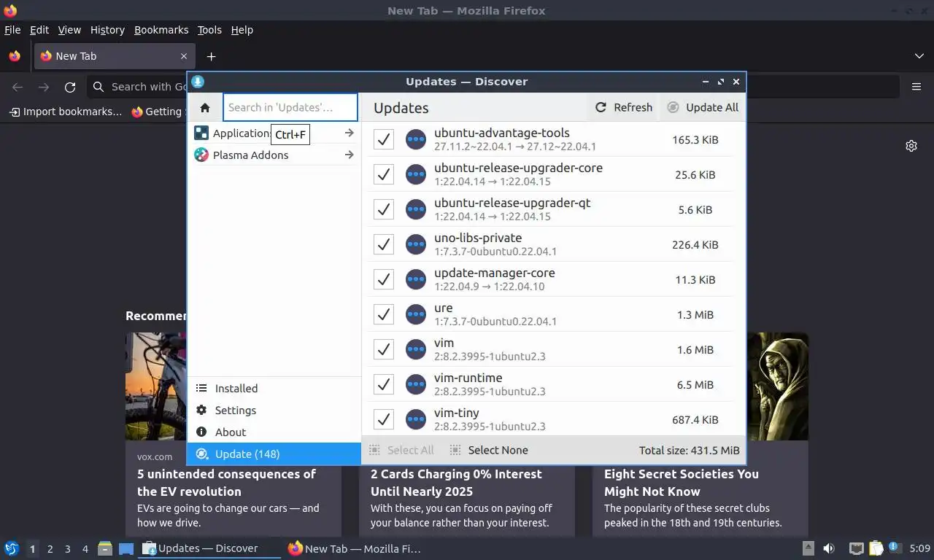Click the Applications category icon
Viewport: 934px width, 560px height.
point(201,133)
